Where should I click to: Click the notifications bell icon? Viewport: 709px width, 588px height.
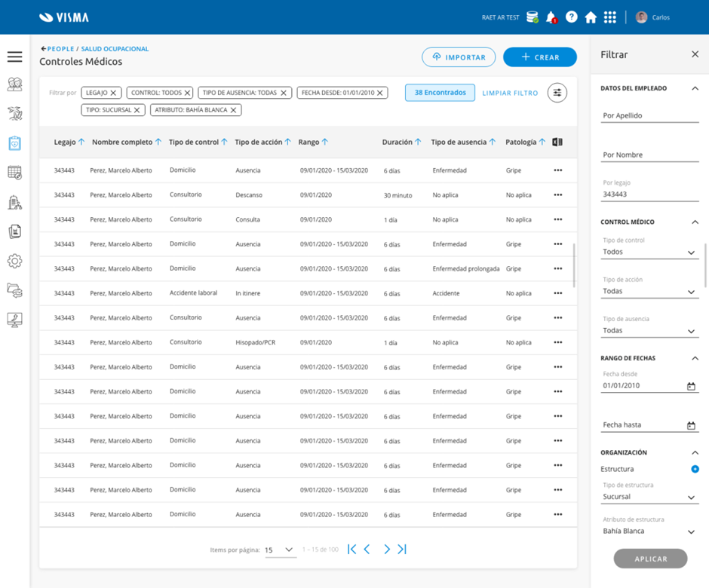coord(551,17)
